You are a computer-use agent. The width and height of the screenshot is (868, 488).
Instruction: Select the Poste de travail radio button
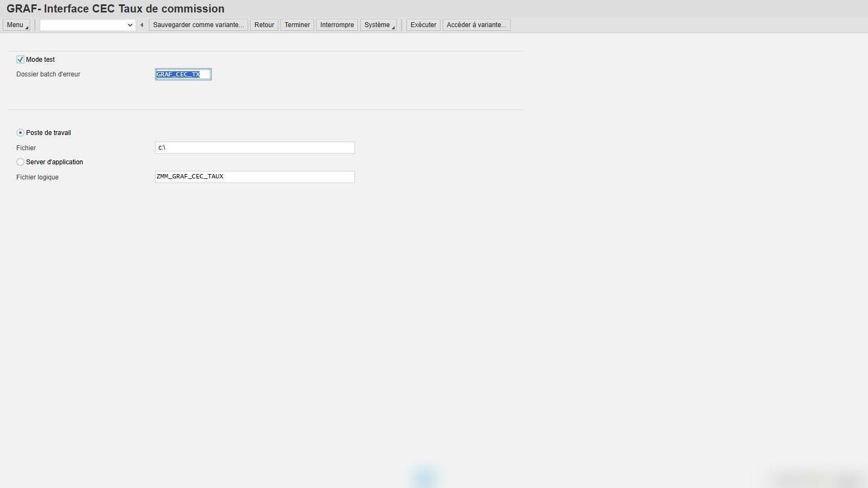coord(20,133)
